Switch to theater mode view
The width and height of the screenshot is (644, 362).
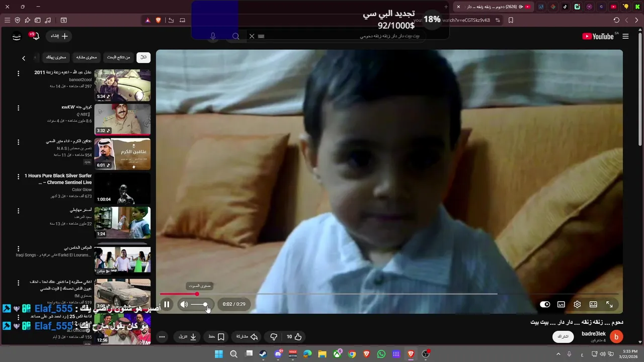tap(593, 304)
